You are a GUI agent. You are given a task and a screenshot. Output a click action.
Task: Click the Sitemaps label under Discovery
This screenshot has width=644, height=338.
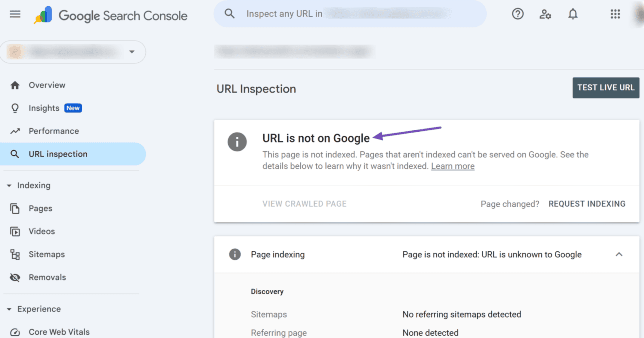[x=269, y=315]
